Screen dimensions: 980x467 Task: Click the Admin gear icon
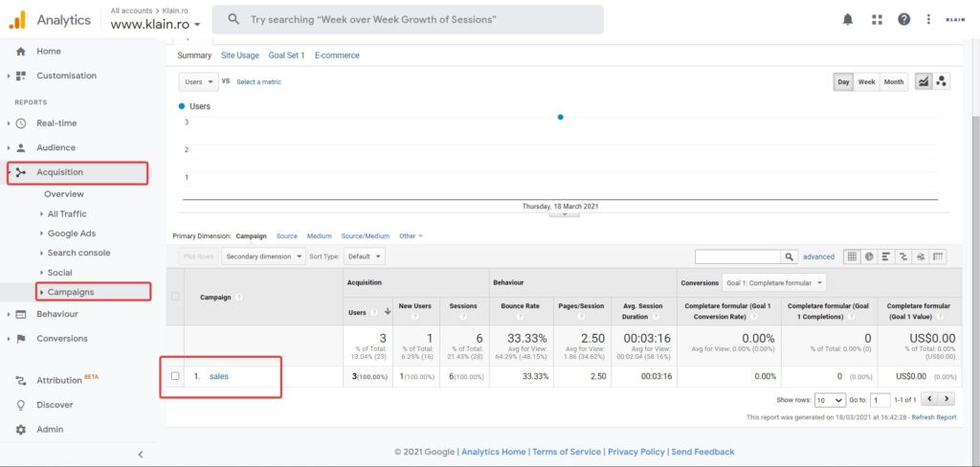point(21,430)
